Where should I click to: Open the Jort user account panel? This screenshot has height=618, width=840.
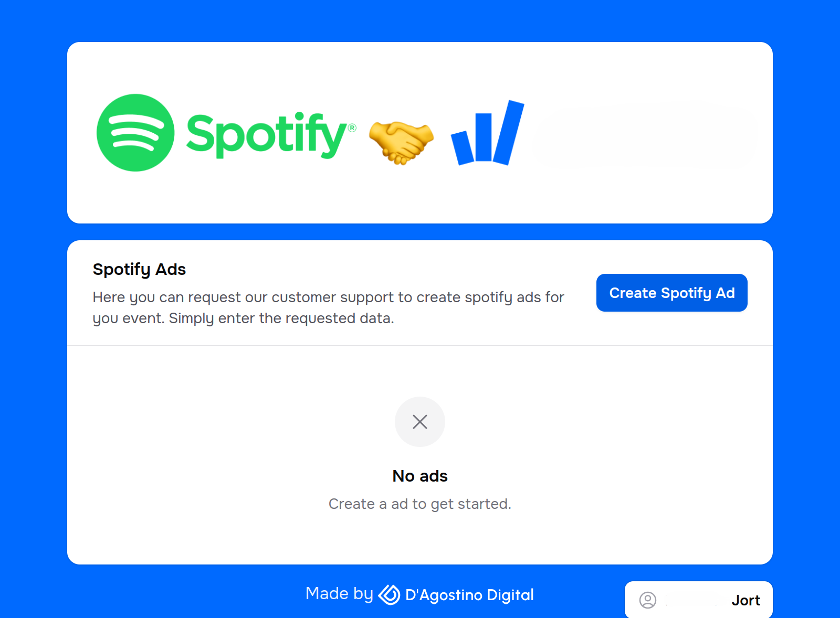699,600
